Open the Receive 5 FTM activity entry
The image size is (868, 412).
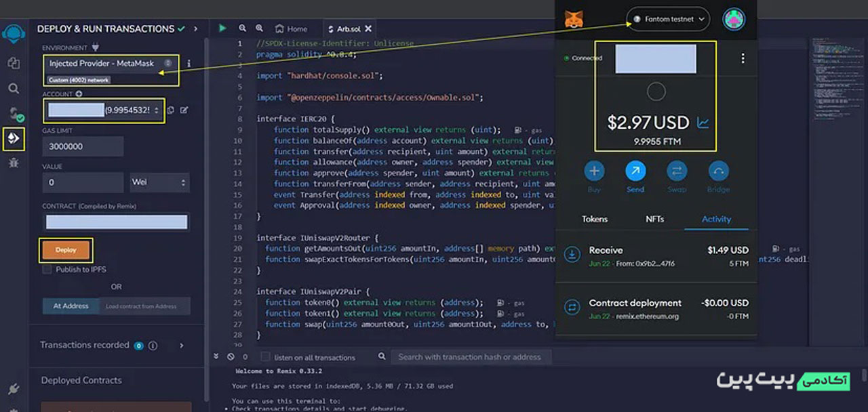656,256
